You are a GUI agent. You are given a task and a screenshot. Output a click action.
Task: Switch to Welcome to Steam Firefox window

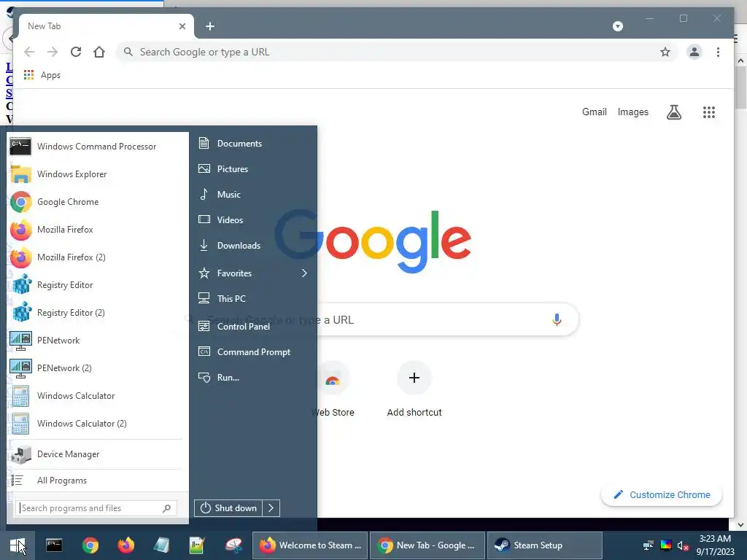click(x=309, y=545)
